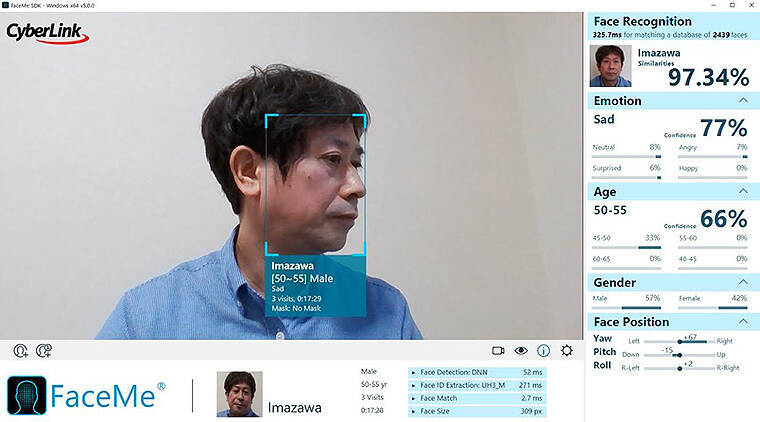Viewport: 760px width, 422px height.
Task: Click the Neutral emotion bar
Action: pos(626,156)
